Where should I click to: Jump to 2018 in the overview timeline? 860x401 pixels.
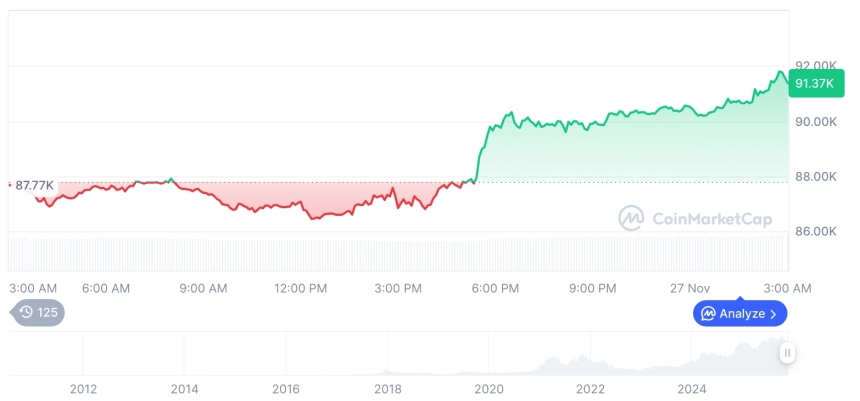point(388,389)
